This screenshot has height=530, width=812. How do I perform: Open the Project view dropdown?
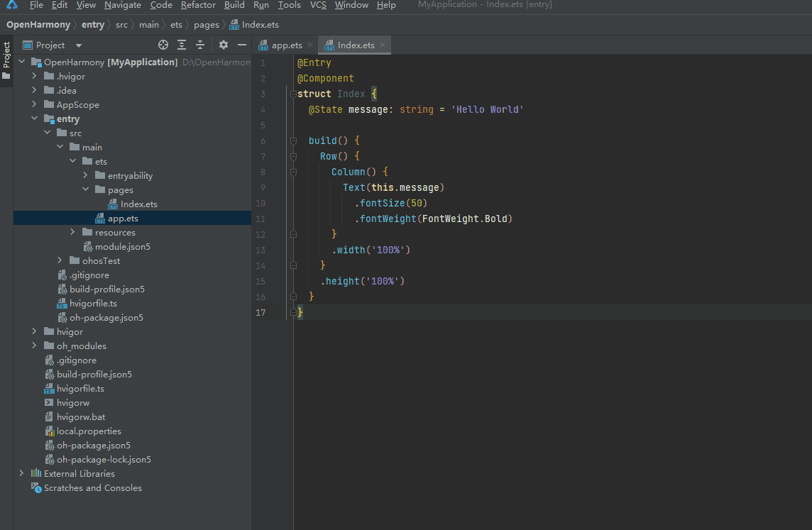(x=79, y=45)
